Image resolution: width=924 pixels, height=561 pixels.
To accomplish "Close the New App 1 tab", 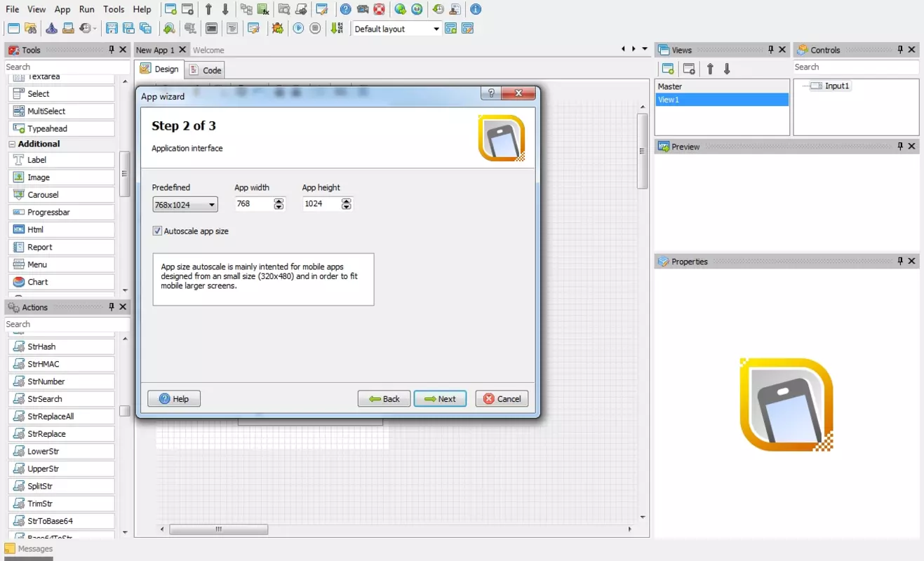I will (x=182, y=50).
